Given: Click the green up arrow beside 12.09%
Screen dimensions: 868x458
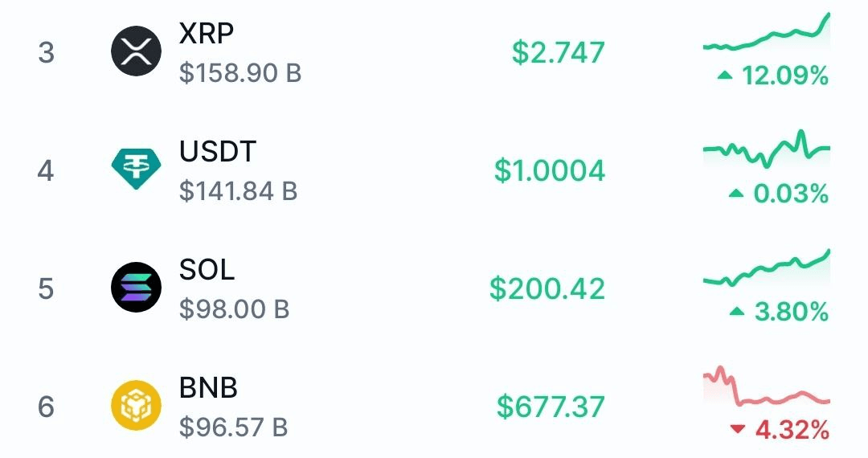Looking at the screenshot, I should [725, 76].
